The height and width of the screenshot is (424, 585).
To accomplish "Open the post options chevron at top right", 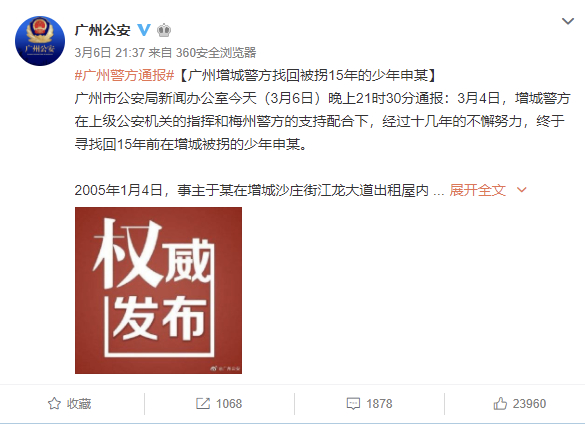I will click(568, 21).
